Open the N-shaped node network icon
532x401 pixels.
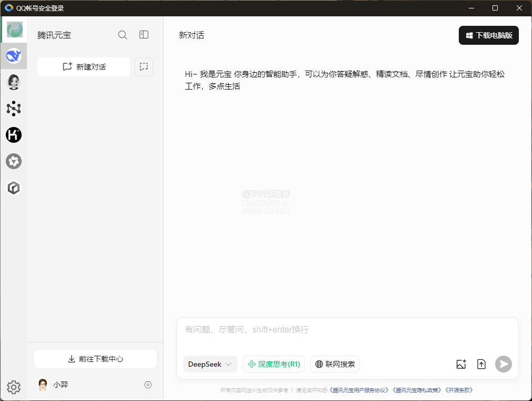point(14,109)
